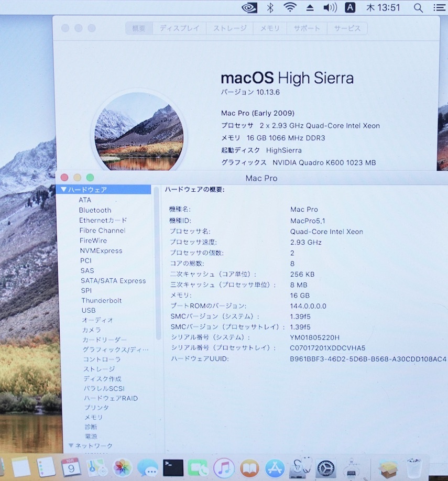This screenshot has width=448, height=481.
Task: Select SAS in the sidebar
Action: point(87,270)
